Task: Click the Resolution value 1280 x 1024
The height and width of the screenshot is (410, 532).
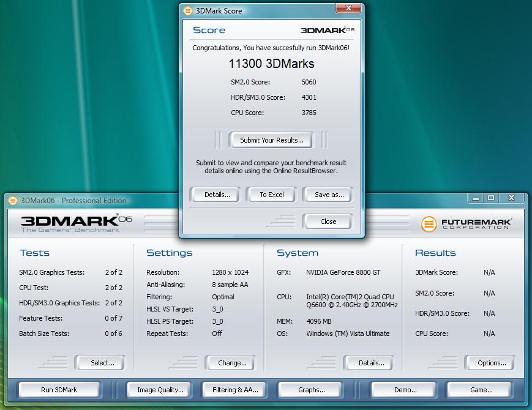Action: tap(230, 272)
